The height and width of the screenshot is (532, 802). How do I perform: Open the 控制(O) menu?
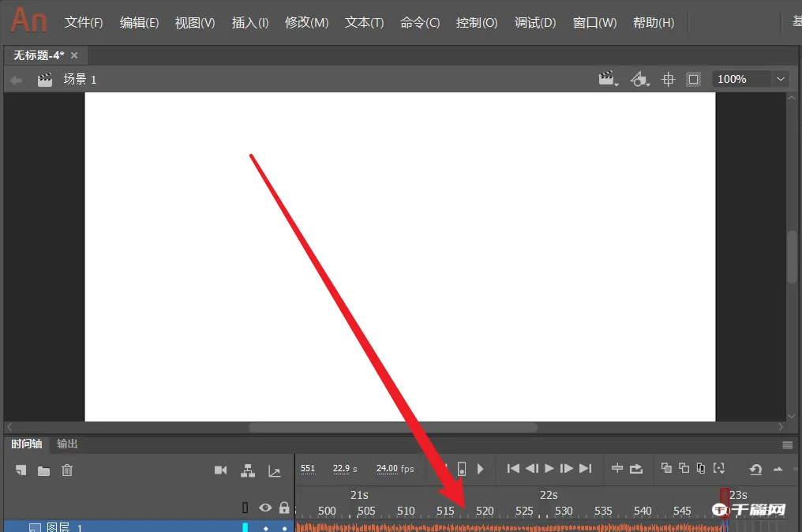(476, 23)
